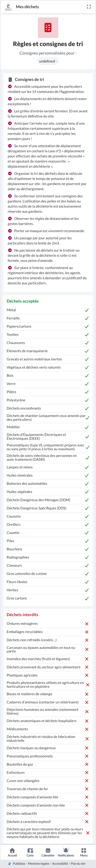Click the Déchets acceptés section heading
The height and width of the screenshot is (868, 96).
[23, 301]
